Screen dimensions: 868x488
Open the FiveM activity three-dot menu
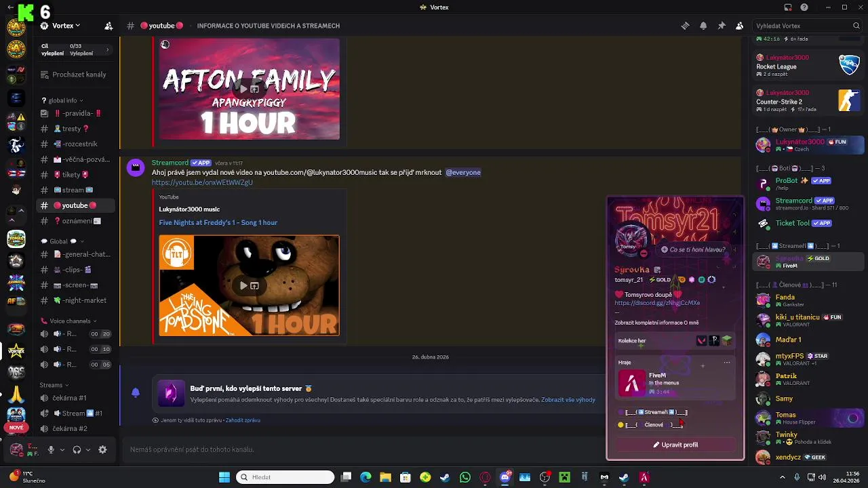pos(726,363)
